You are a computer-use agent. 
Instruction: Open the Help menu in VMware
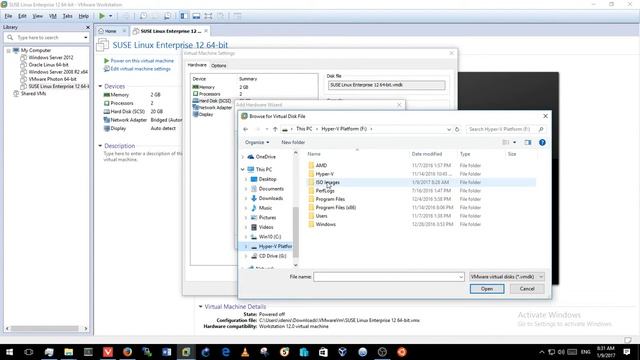pyautogui.click(x=83, y=16)
